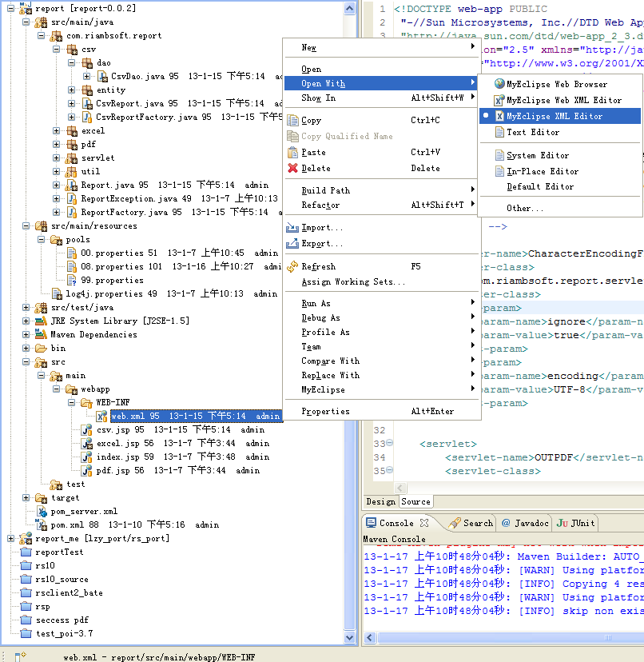Switch to the Source editor tab
Viewport: 644px width, 662px height.
click(x=415, y=501)
